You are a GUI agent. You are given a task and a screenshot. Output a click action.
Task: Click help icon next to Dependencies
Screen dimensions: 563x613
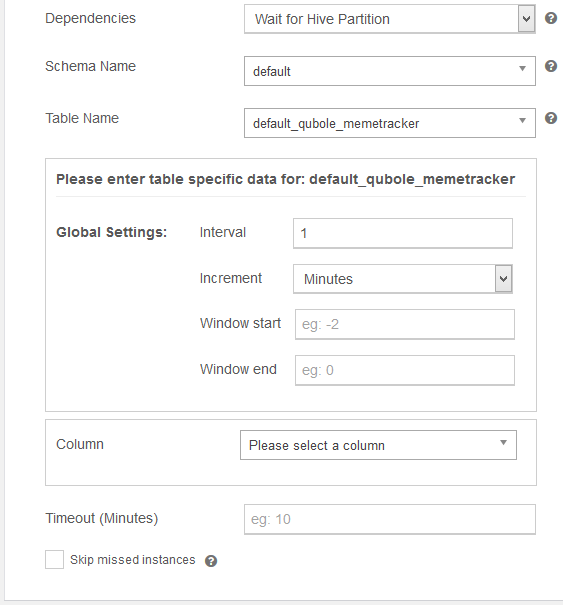[x=551, y=18]
